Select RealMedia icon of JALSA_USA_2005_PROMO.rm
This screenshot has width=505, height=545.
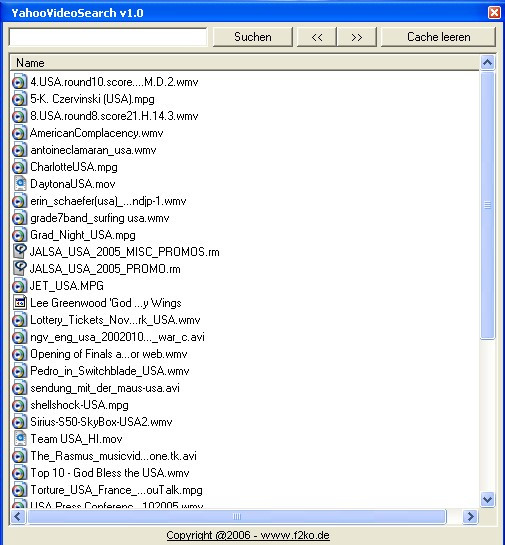pos(20,268)
